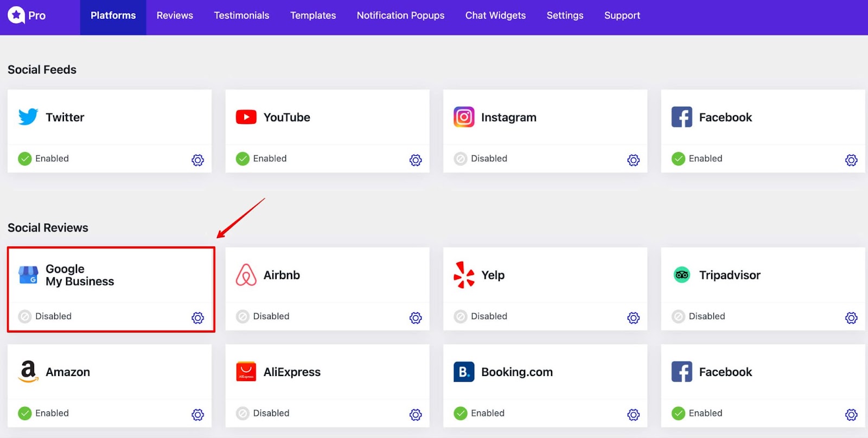Click the AliExpress card title

click(292, 372)
